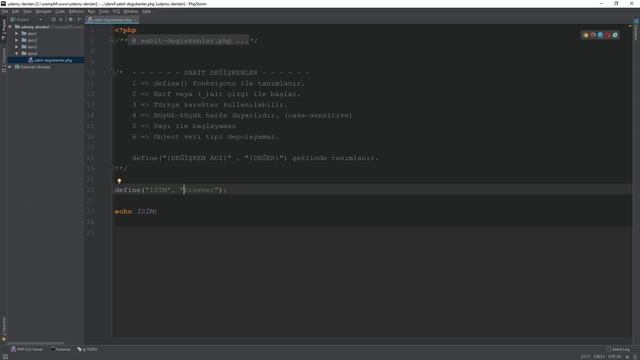The image size is (640, 360).
Task: Open the File menu
Action: point(5,12)
